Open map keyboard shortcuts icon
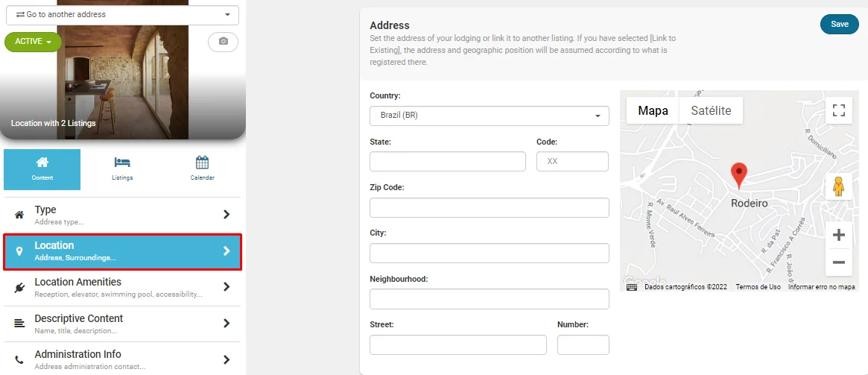Screen dimensions: 868x375 pos(632,287)
